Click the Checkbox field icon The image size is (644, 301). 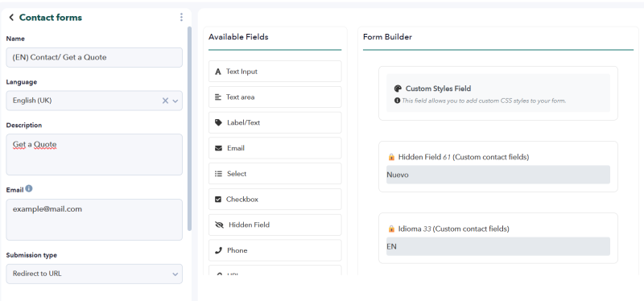[x=218, y=199]
